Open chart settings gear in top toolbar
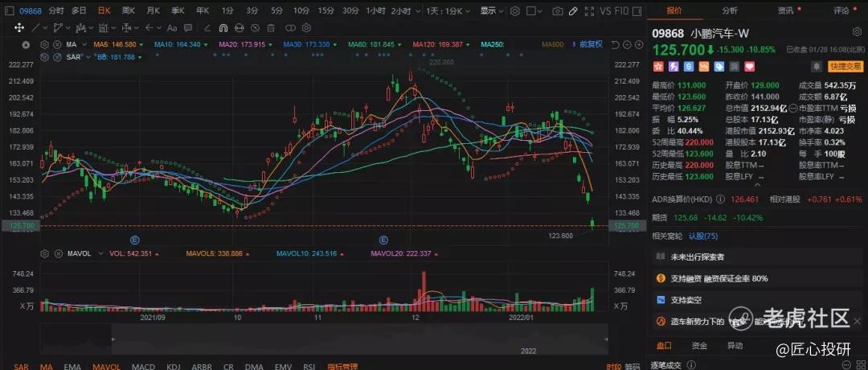The image size is (868, 370). (x=515, y=10)
